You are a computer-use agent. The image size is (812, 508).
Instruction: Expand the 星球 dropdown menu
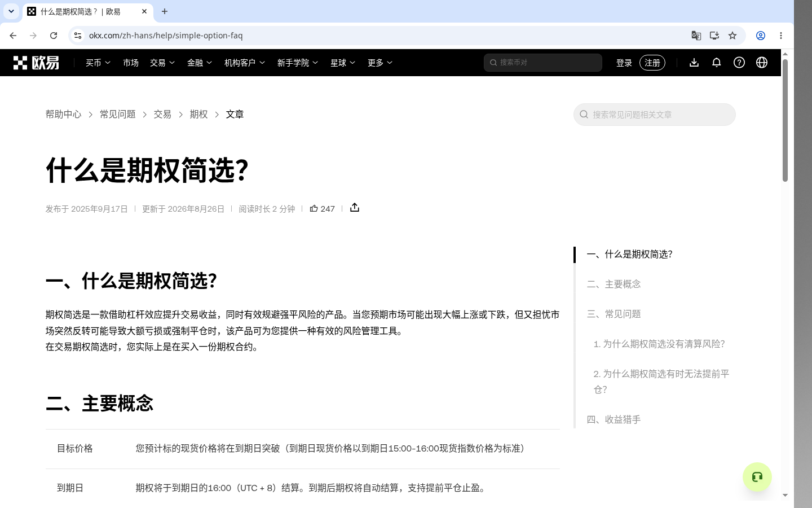[343, 63]
